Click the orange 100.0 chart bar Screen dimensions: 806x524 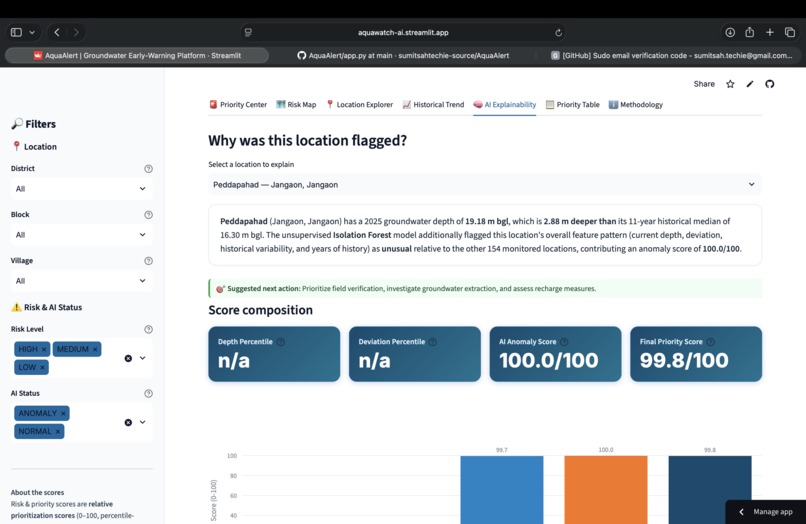pos(606,490)
